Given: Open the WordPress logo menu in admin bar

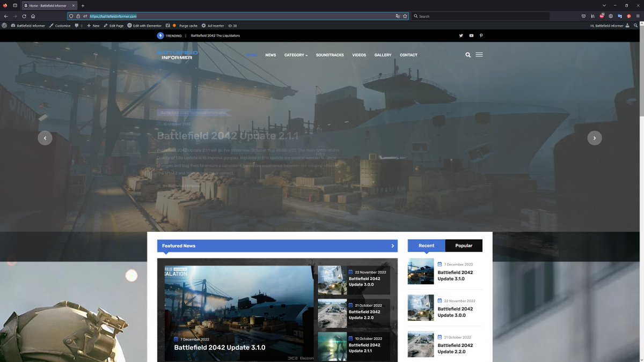Looking at the screenshot, I should (x=4, y=25).
